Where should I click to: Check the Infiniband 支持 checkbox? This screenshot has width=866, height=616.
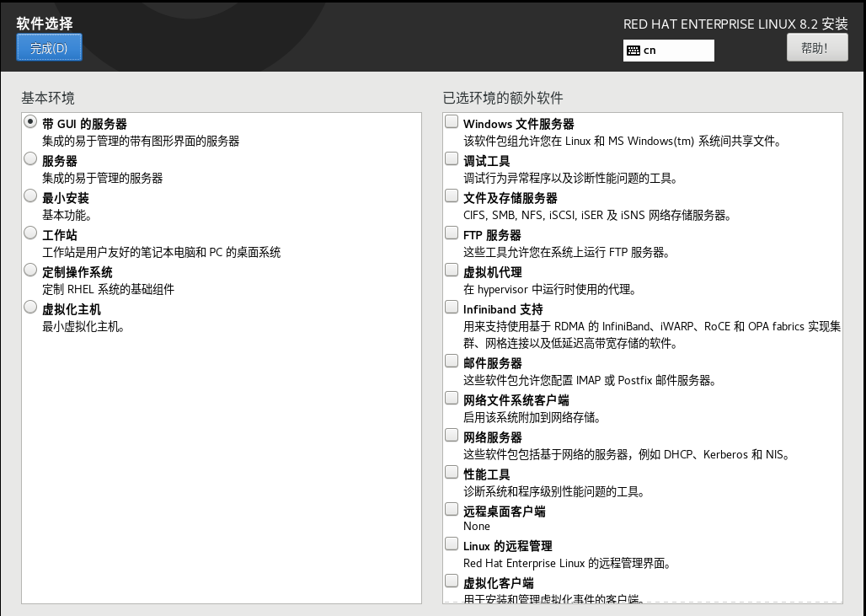(452, 307)
